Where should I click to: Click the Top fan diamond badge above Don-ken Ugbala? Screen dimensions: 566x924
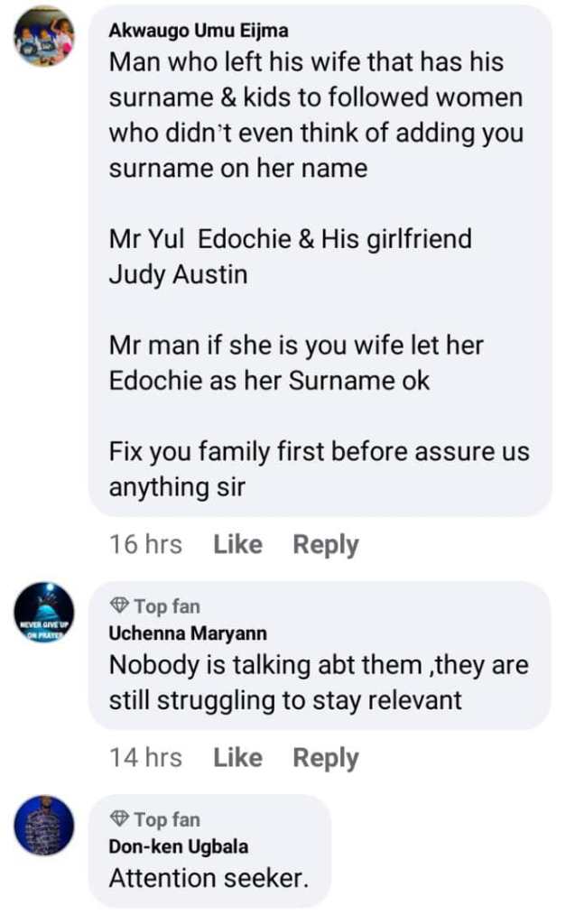119,818
